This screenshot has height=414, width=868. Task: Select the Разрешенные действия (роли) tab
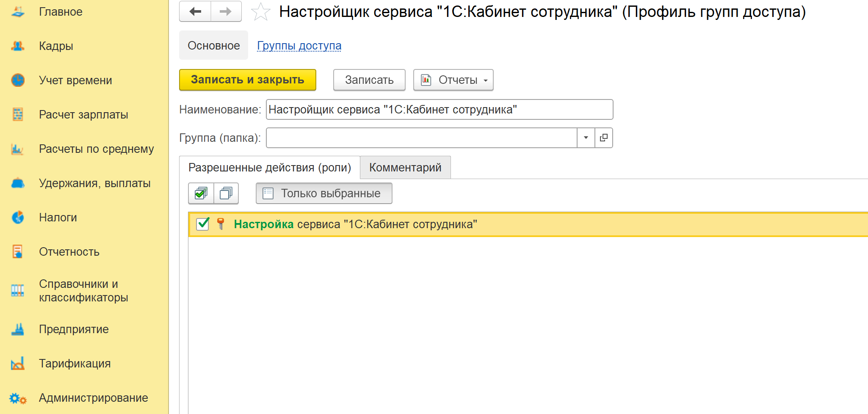coord(270,168)
